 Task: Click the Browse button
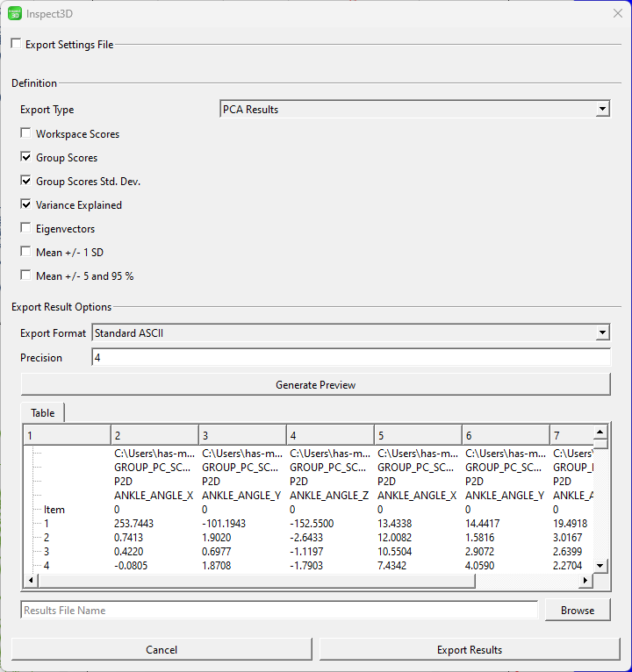pyautogui.click(x=577, y=611)
